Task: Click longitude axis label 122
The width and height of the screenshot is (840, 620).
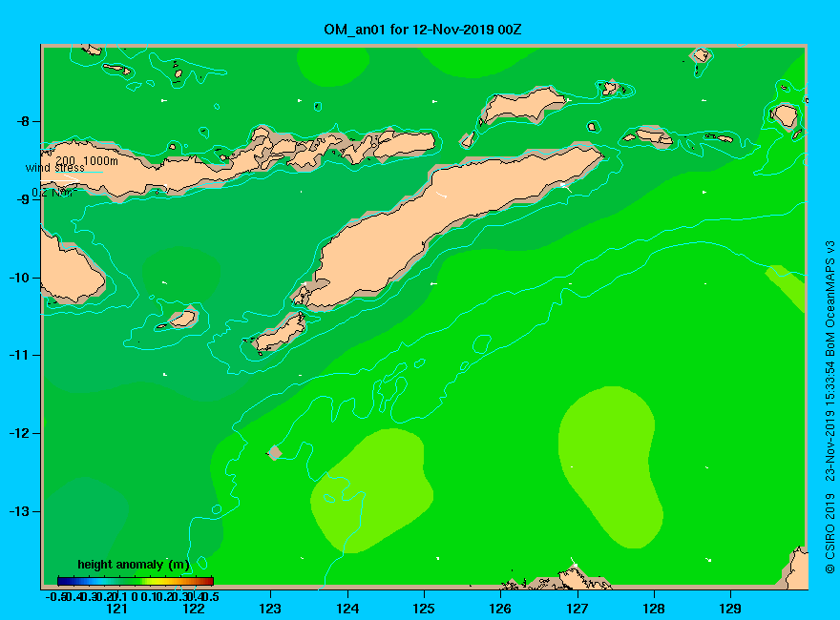Action: [x=194, y=609]
